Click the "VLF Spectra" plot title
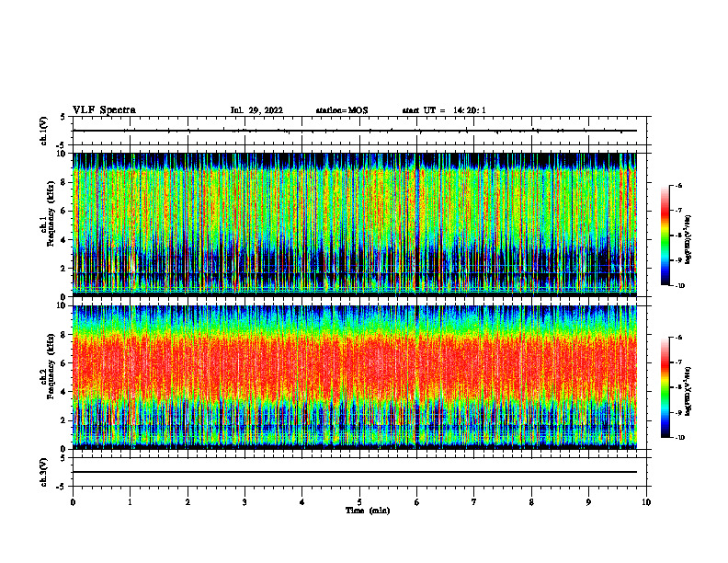This screenshot has width=728, height=563. [105, 110]
